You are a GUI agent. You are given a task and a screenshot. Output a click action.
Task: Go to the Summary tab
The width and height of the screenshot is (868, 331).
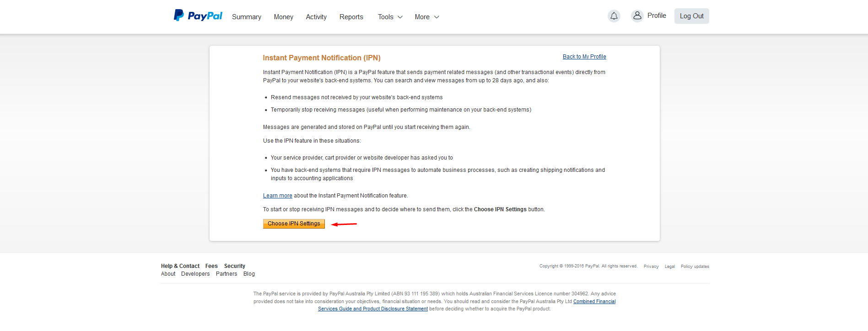click(x=247, y=17)
